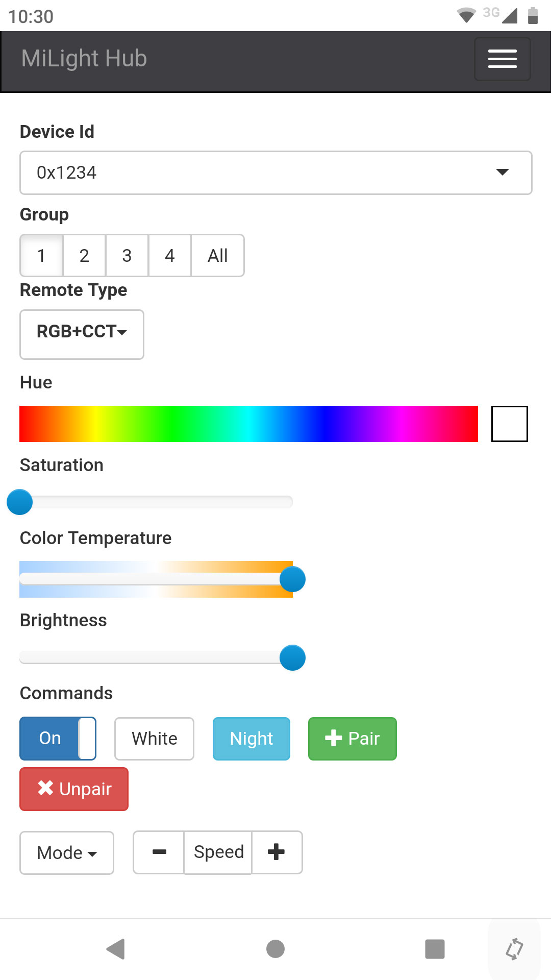
Task: Open the Device Id 0x1234 dropdown
Action: (x=275, y=173)
